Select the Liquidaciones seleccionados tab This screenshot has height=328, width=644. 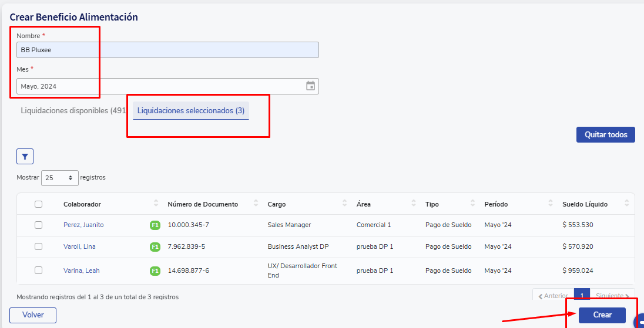(190, 110)
